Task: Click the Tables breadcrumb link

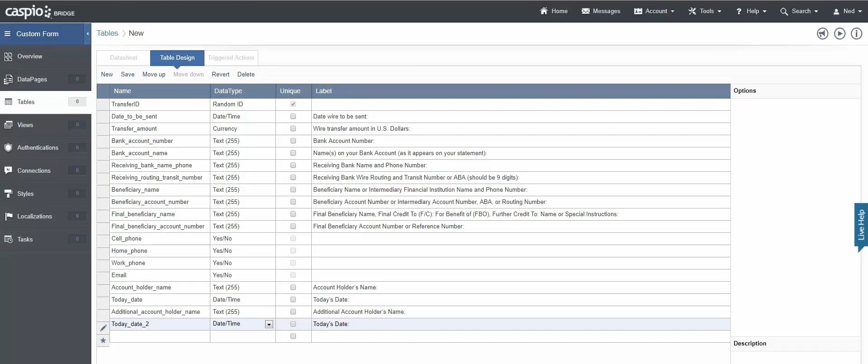Action: pyautogui.click(x=107, y=33)
